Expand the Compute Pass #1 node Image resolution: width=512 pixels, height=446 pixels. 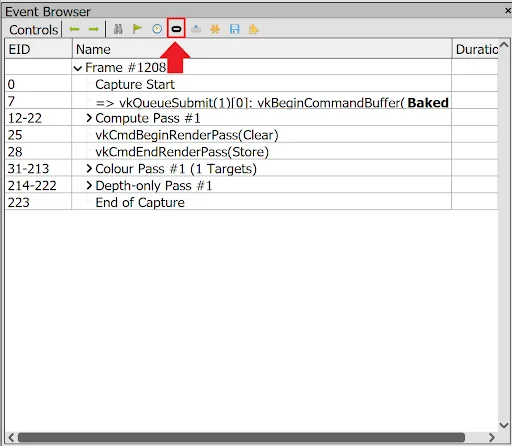(89, 118)
